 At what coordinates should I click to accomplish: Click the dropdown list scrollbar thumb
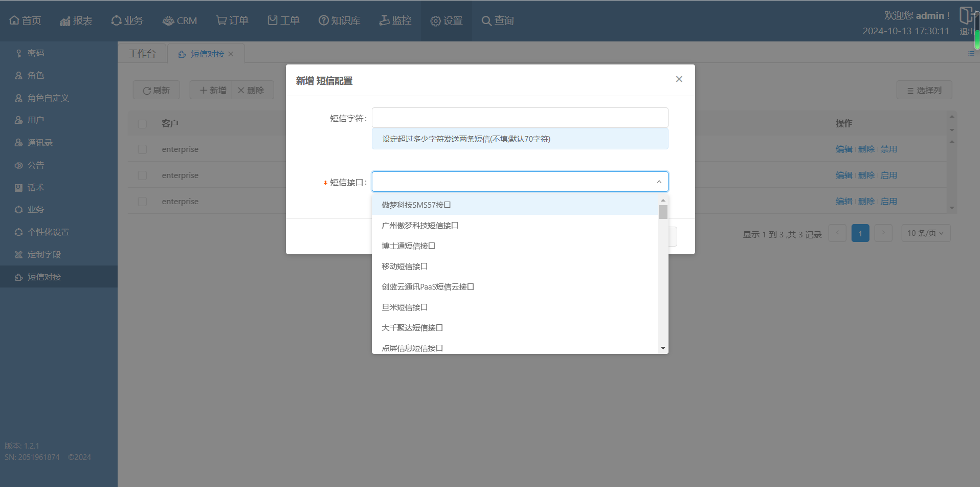[x=663, y=212]
